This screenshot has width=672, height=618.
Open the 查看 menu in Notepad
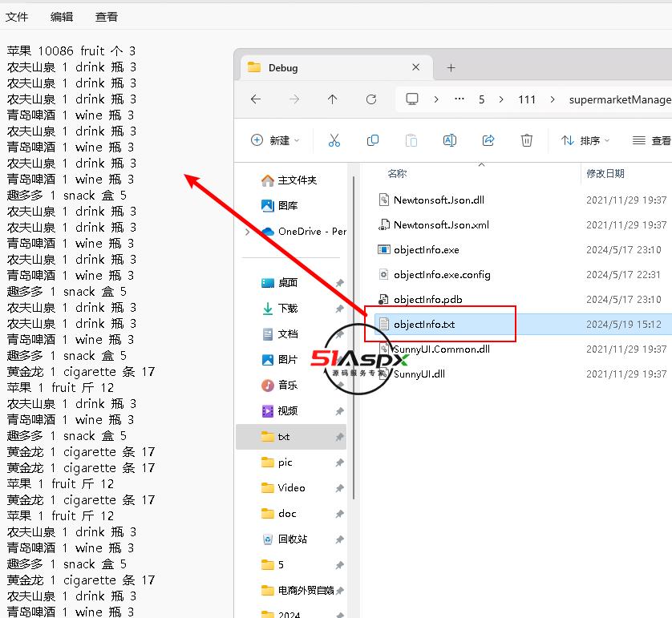pos(107,17)
